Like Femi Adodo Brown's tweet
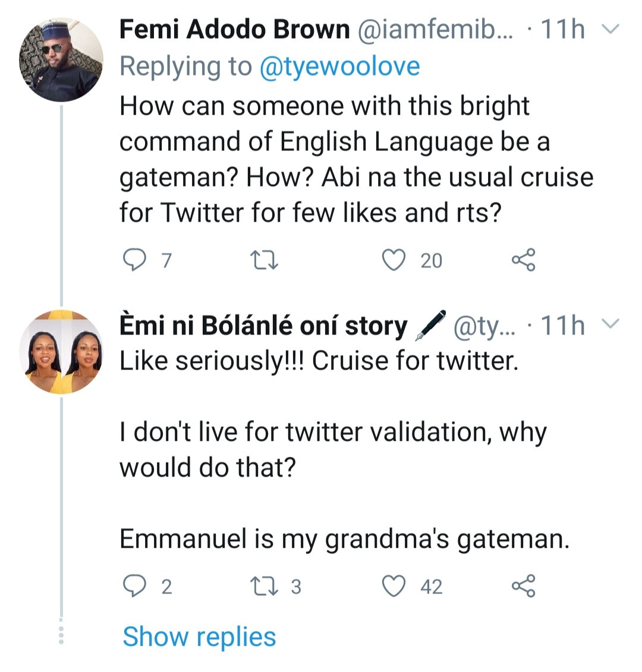Screen dimensions: 642x672 [x=393, y=260]
